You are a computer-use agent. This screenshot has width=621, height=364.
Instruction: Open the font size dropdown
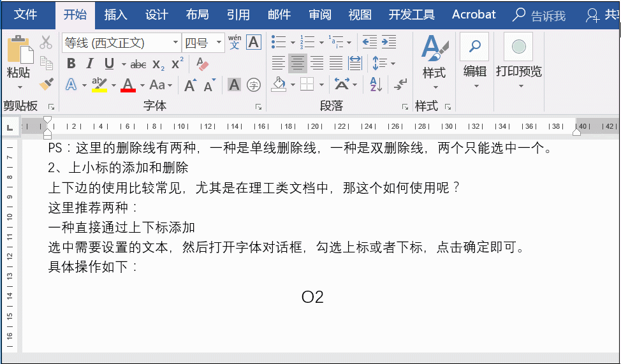[219, 43]
